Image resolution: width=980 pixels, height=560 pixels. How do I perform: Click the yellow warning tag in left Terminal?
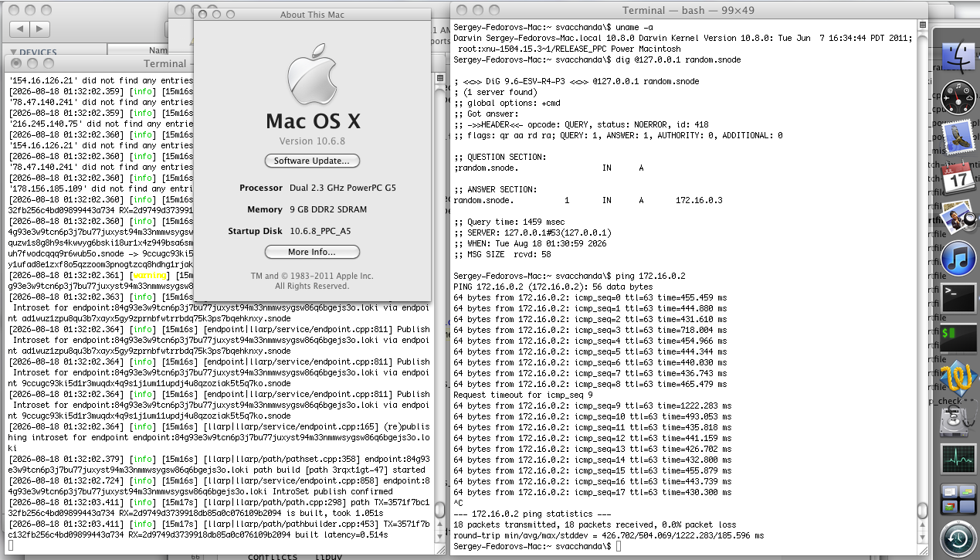(151, 275)
